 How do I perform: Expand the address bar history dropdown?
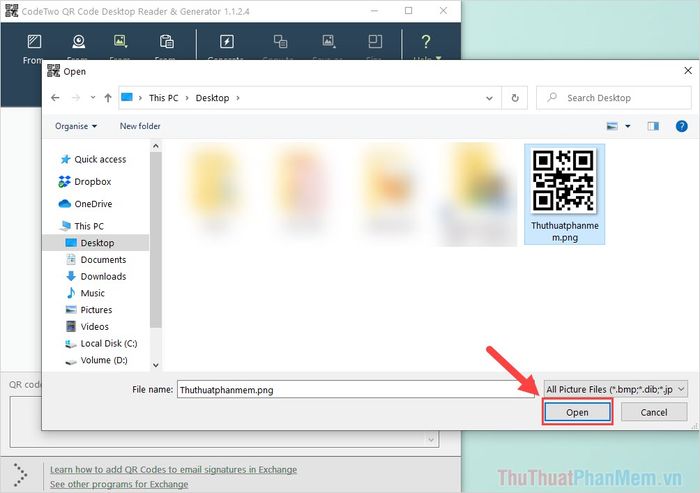(x=489, y=98)
